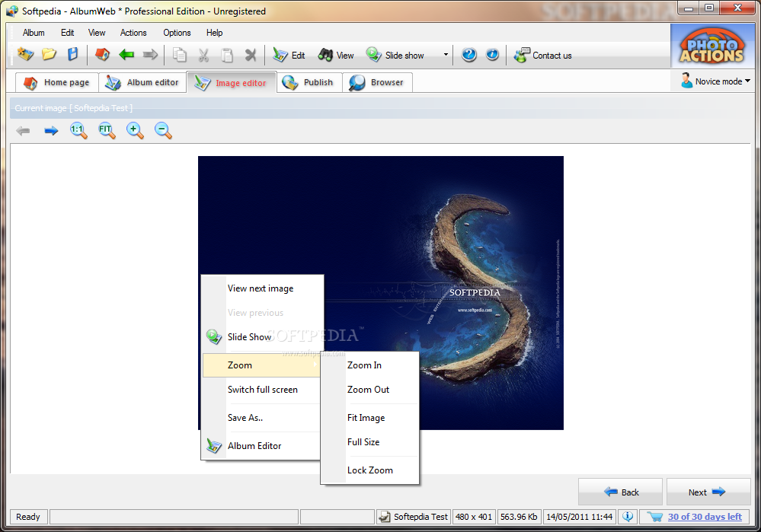Choose Album Editor in context menu
Image resolution: width=761 pixels, height=532 pixels.
point(262,446)
